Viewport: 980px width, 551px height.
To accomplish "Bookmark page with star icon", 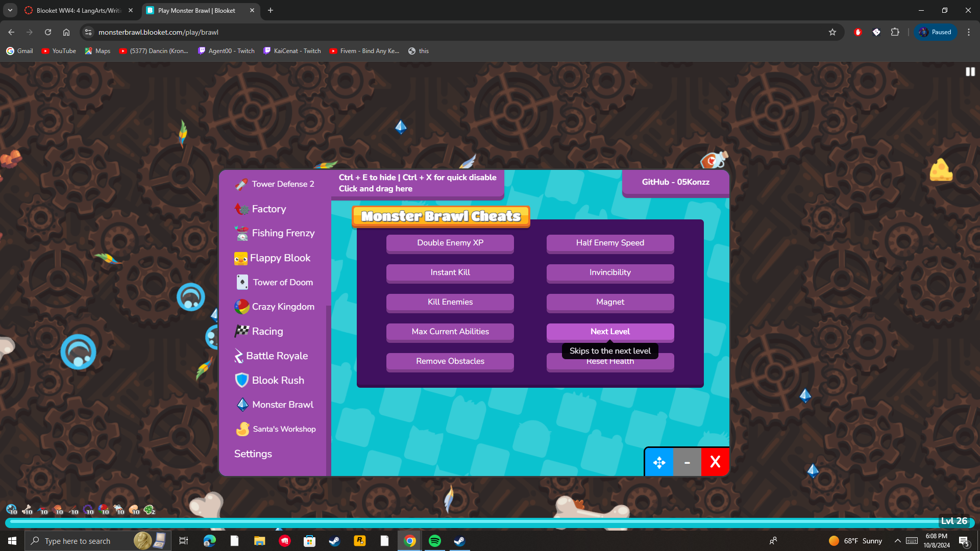I will (832, 32).
